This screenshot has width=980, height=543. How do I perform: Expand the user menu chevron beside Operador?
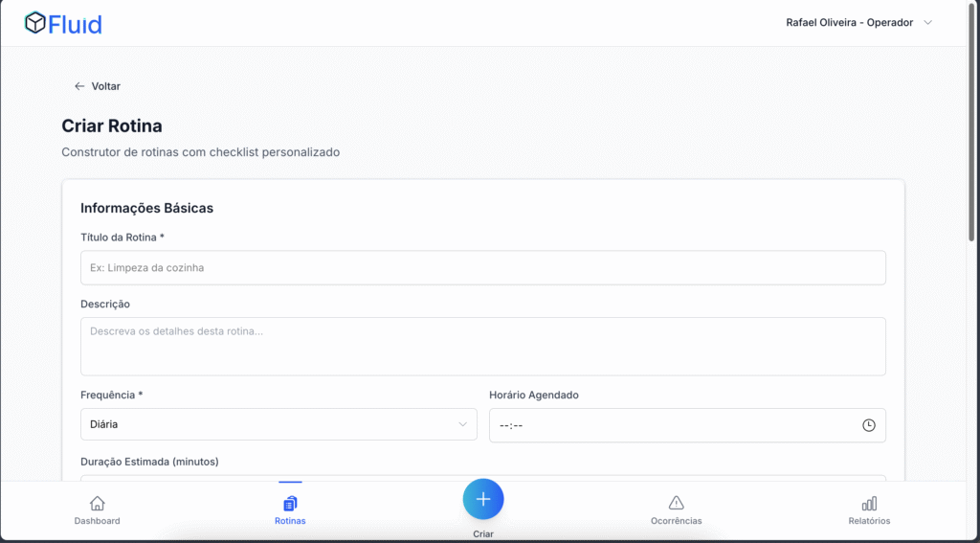pos(927,23)
